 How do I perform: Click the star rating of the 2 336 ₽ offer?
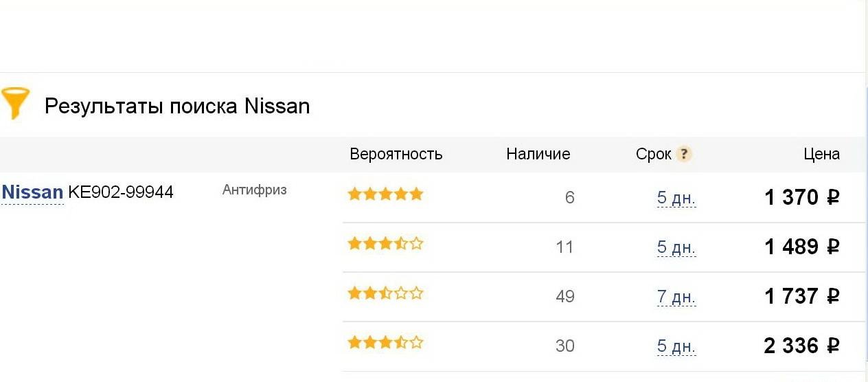pyautogui.click(x=385, y=342)
